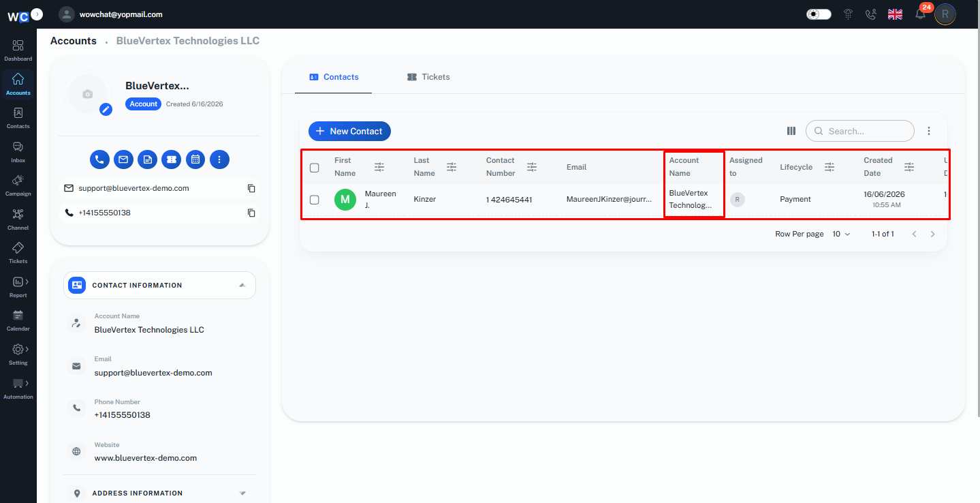Screen dimensions: 980x503
Task: Open Contacts in the left sidebar
Action: (x=18, y=117)
